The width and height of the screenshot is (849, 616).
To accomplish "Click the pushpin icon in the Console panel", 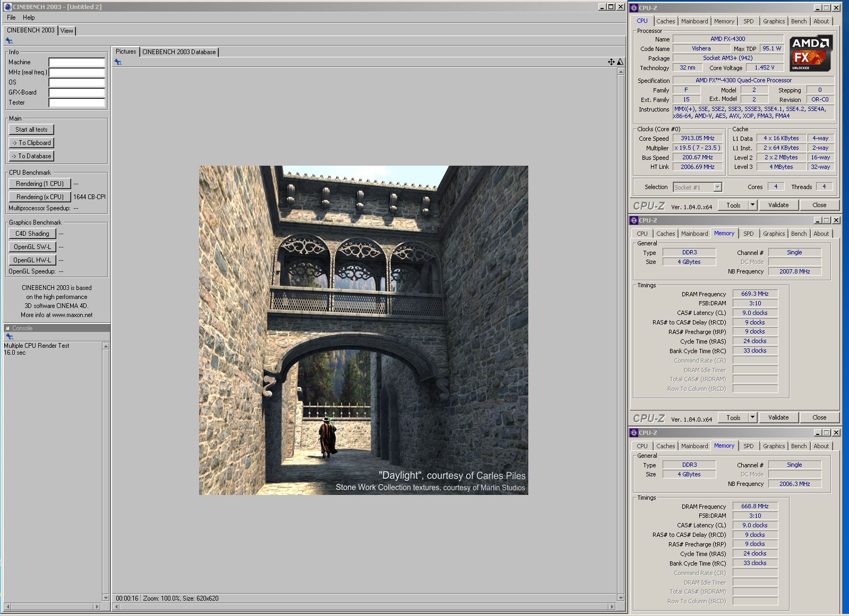I will [x=9, y=337].
